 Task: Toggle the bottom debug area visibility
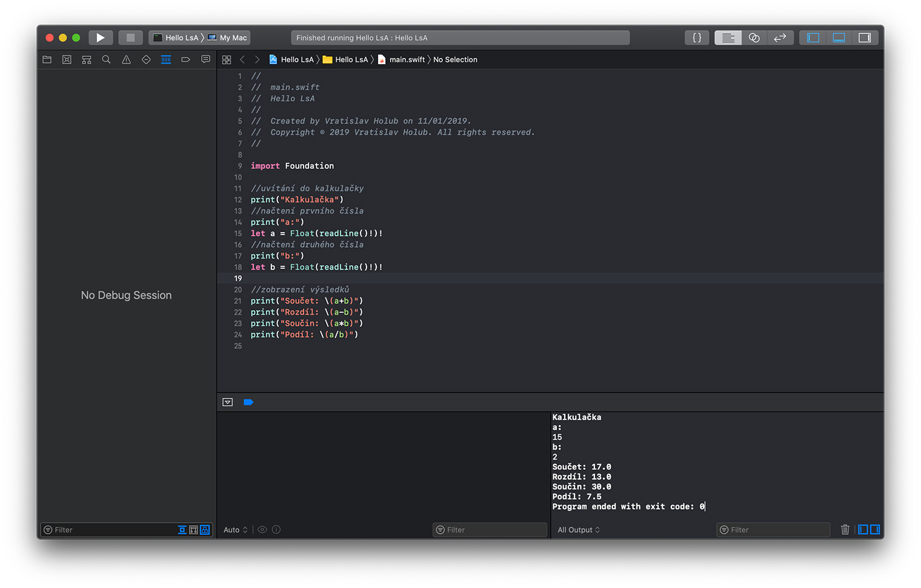[x=839, y=38]
